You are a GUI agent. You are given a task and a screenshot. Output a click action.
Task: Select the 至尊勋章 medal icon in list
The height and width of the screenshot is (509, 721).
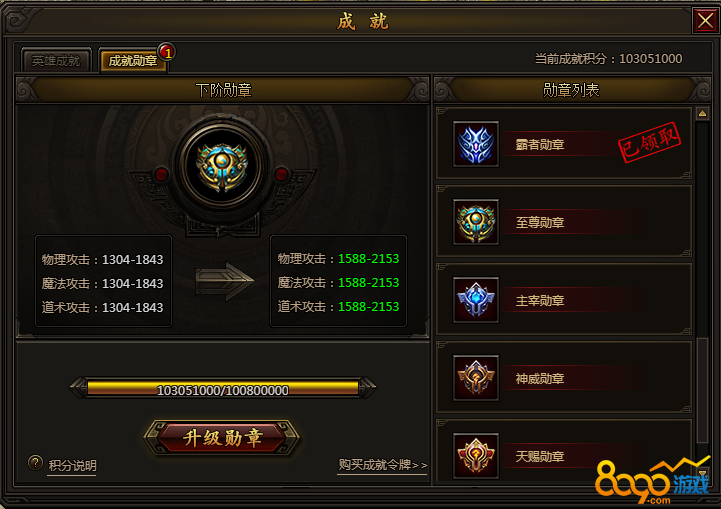coord(475,222)
